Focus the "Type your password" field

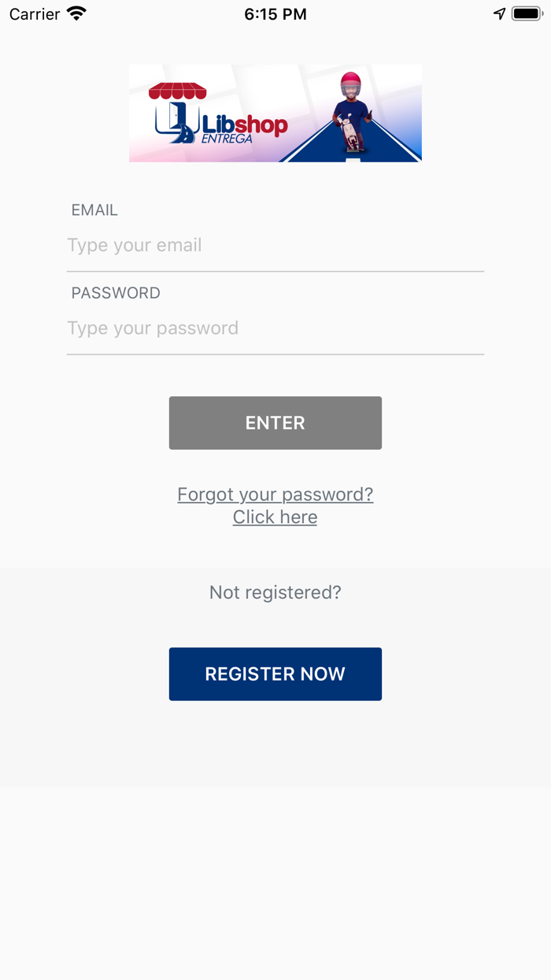[275, 329]
